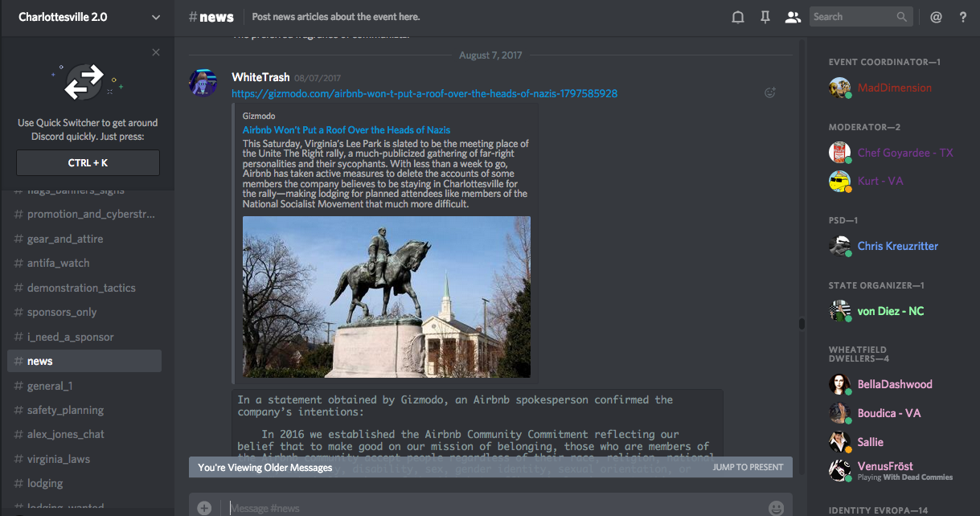980x516 pixels.
Task: Click the attach file plus button
Action: click(204, 507)
